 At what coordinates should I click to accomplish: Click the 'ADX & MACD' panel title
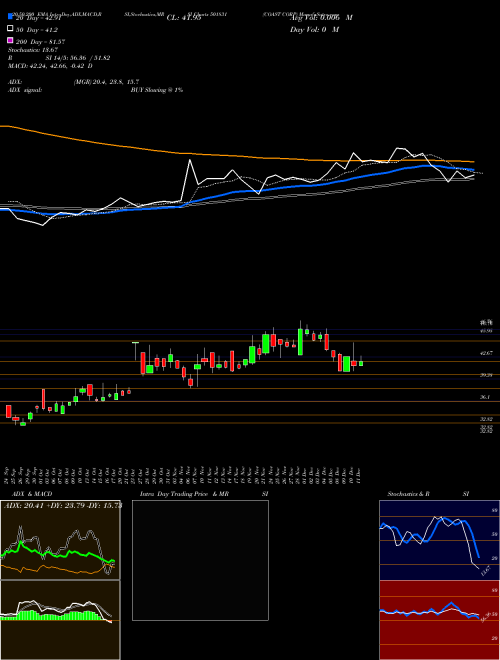click(x=32, y=494)
